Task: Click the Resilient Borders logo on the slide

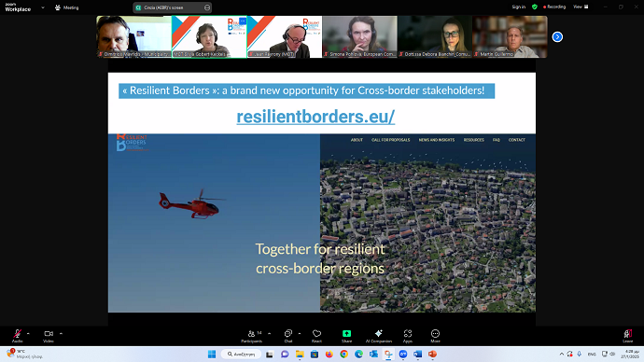Action: [132, 143]
